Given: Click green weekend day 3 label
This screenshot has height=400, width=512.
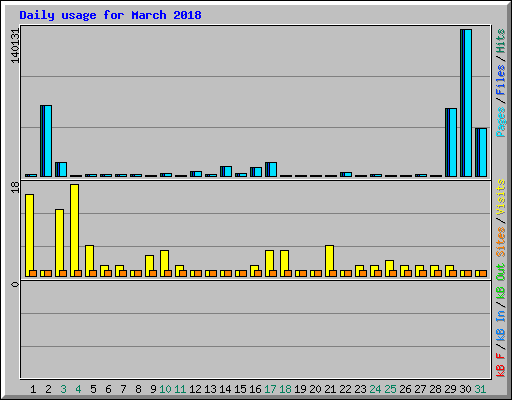Looking at the screenshot, I should 63,389.
